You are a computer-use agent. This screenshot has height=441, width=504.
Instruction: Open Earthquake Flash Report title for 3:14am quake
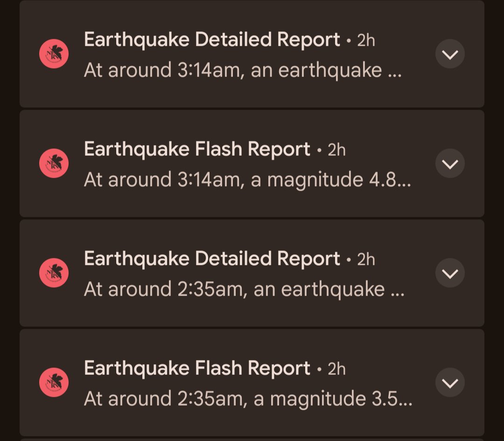[x=197, y=150]
